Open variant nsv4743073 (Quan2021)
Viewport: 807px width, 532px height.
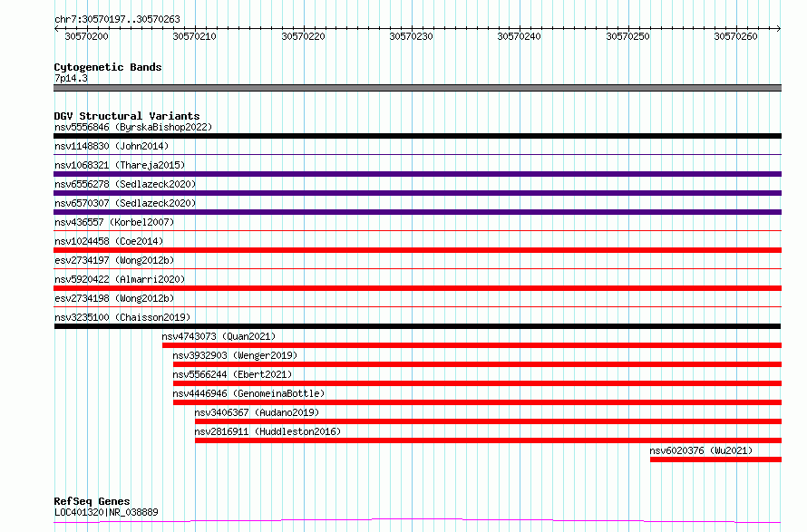point(219,336)
